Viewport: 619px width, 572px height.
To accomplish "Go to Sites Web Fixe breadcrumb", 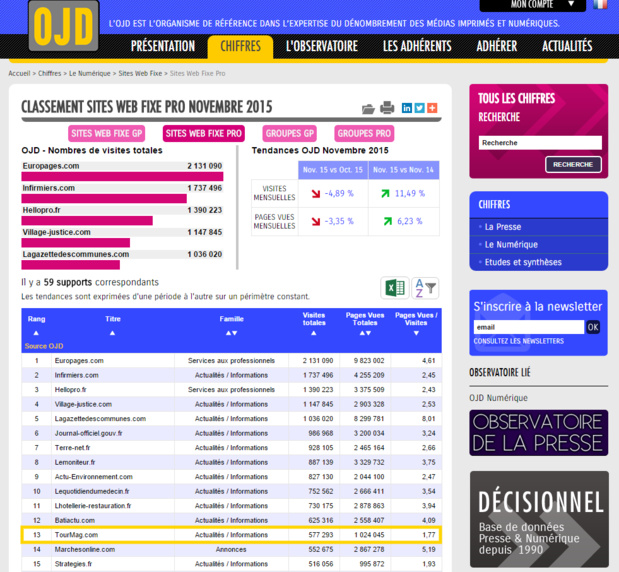I will [x=140, y=73].
